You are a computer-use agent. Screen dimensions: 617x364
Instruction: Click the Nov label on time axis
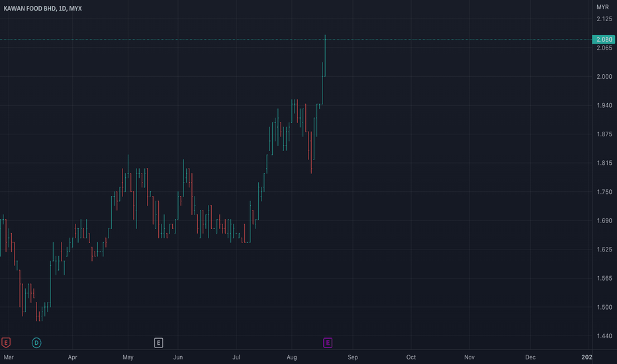tap(469, 357)
